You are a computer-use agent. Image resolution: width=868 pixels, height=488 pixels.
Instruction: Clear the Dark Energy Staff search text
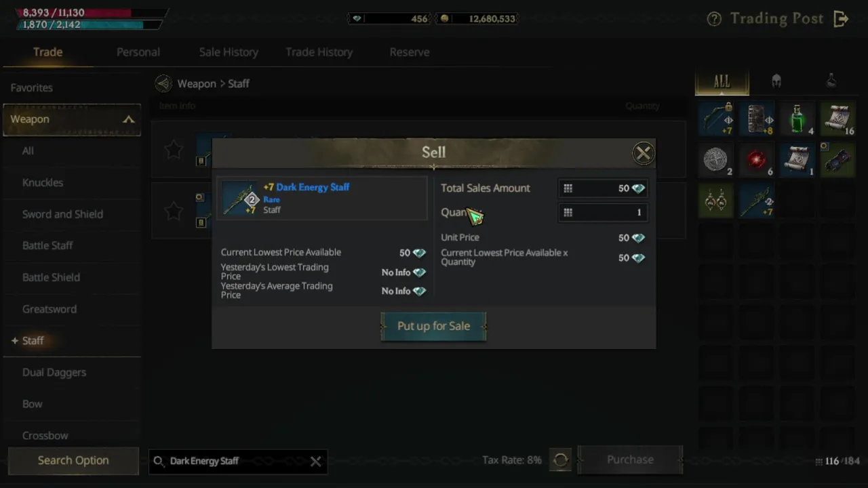tap(315, 462)
